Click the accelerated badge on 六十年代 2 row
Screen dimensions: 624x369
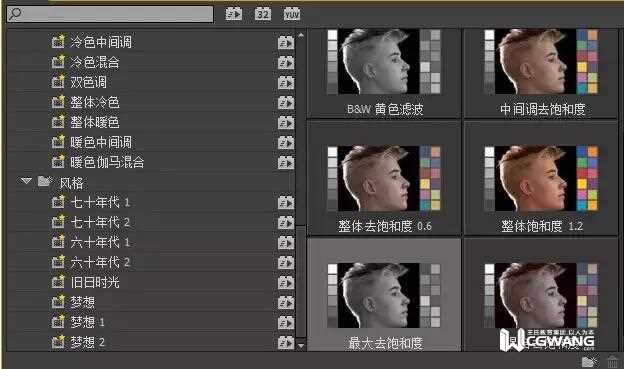[x=286, y=263]
